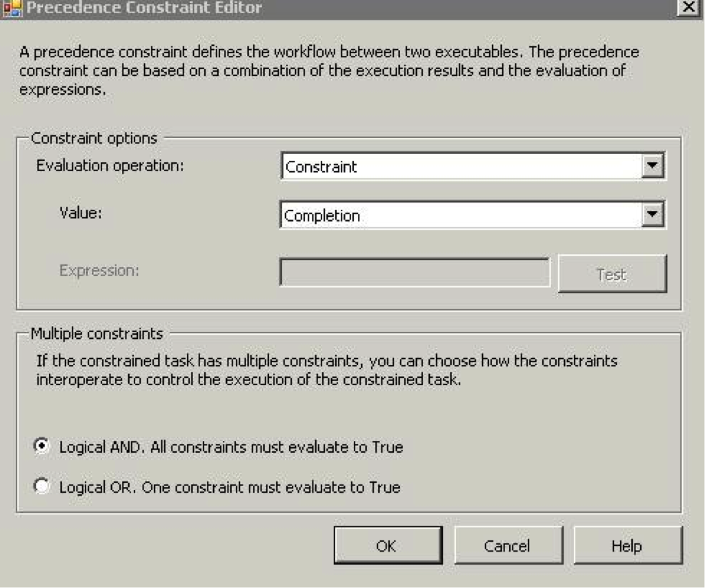
Task: Click the Precedence Constraint Editor title bar icon
Action: tap(9, 8)
